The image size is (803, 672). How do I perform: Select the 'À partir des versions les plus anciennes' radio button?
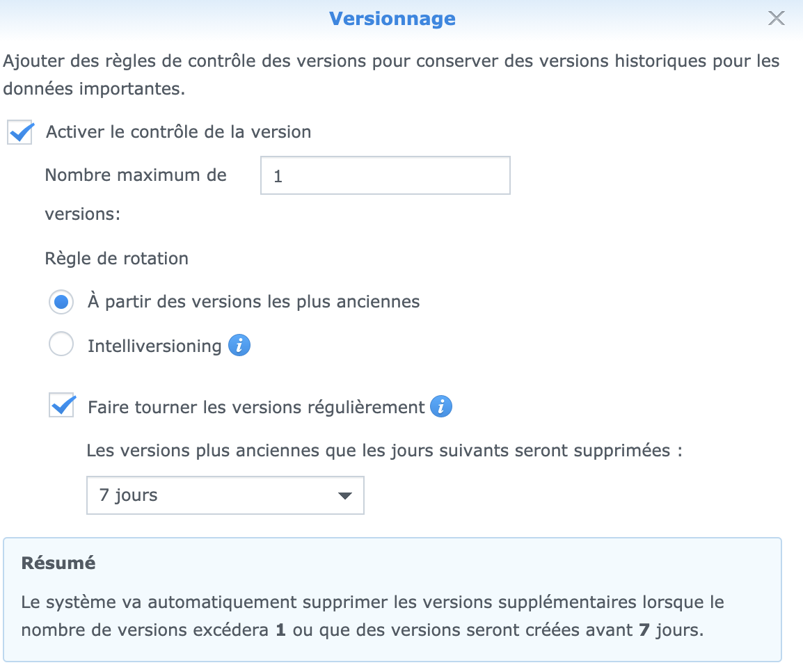62,302
